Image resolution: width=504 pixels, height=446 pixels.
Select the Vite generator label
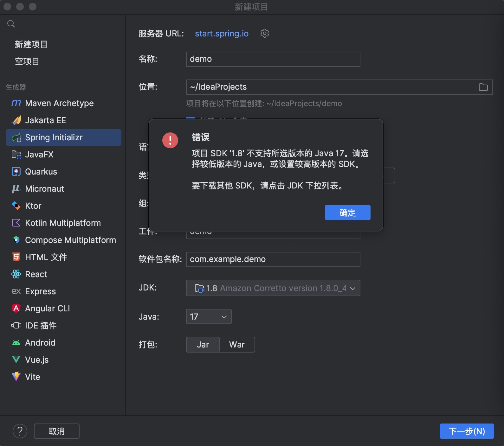point(33,377)
